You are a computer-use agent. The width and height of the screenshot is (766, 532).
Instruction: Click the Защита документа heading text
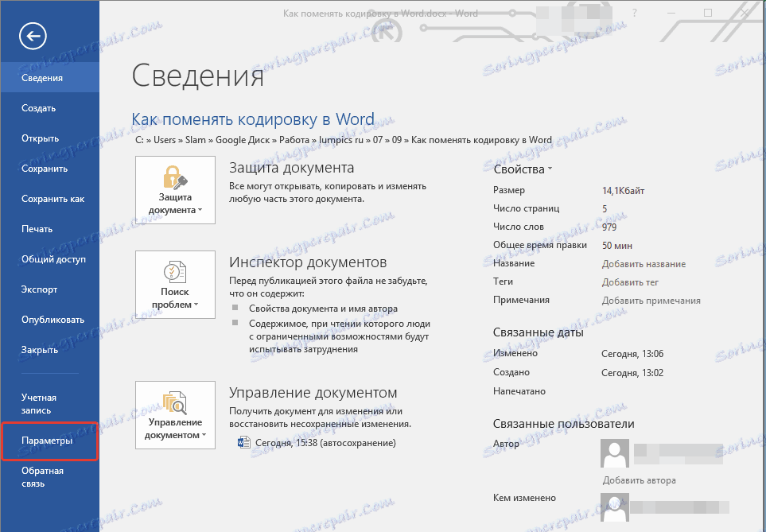click(x=292, y=168)
